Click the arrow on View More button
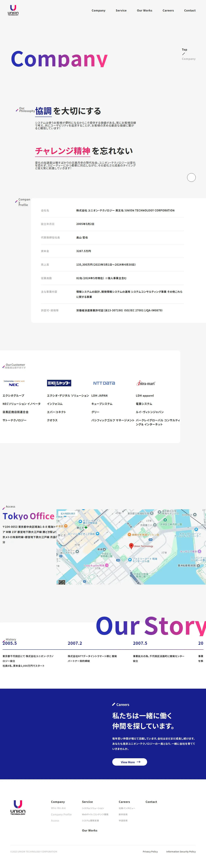Image resolution: width=206 pixels, height=868 pixels. point(139,762)
